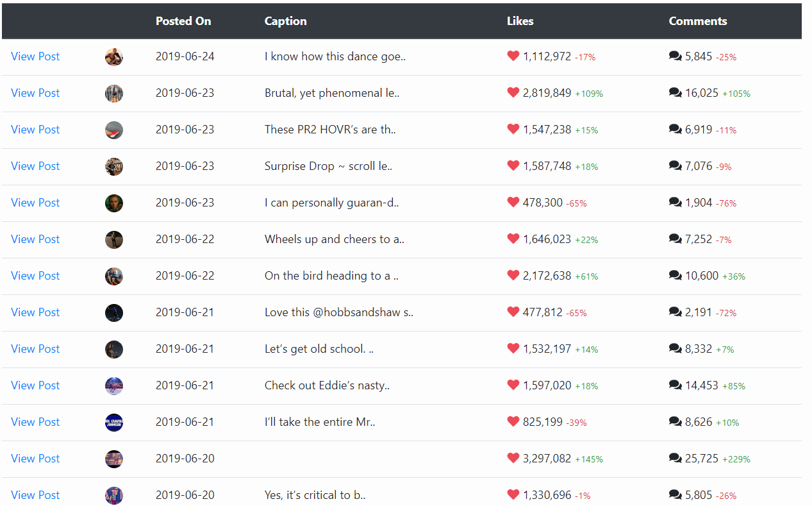Click the heart icon beside 2,819,849 likes
Viewport: 812px width, 506px height.
pos(513,92)
